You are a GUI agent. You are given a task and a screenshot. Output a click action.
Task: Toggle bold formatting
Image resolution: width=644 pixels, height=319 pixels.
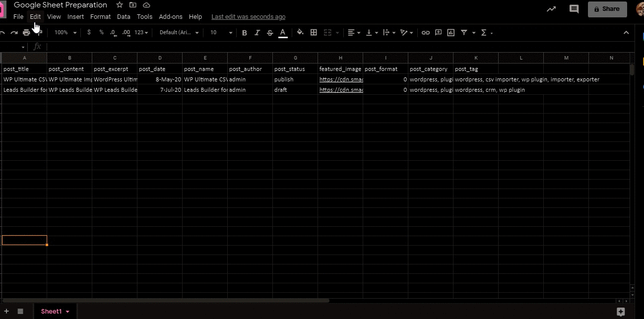244,33
